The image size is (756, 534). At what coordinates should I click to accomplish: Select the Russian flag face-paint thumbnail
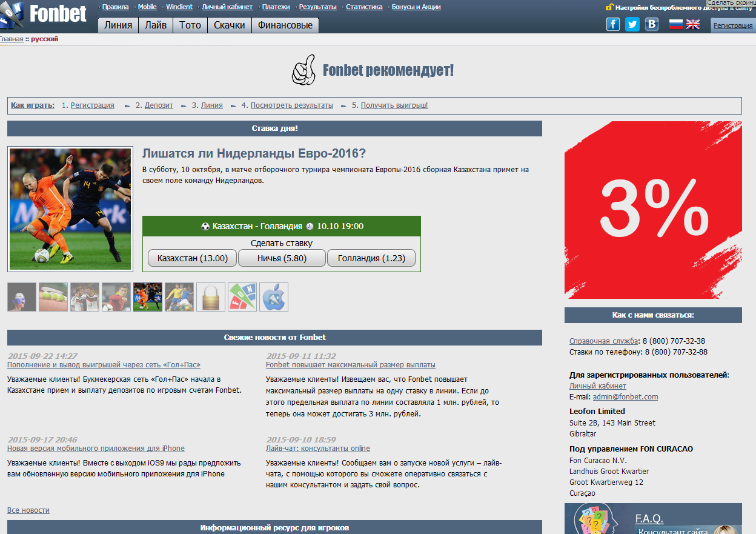pyautogui.click(x=21, y=297)
